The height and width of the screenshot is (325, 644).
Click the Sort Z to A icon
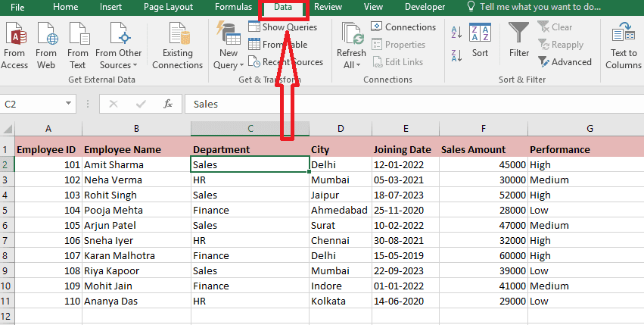456,55
